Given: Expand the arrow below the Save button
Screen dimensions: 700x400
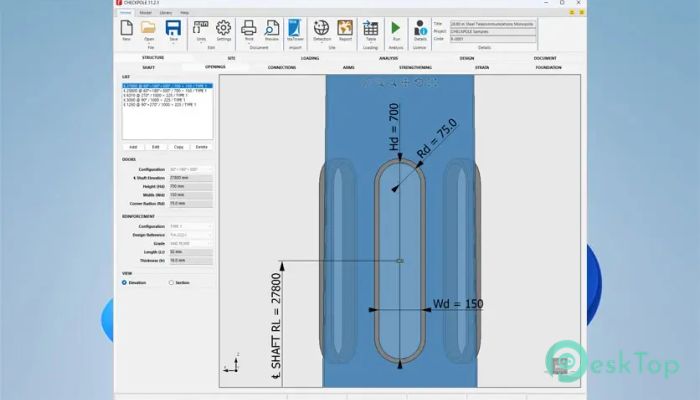Looking at the screenshot, I should (173, 43).
